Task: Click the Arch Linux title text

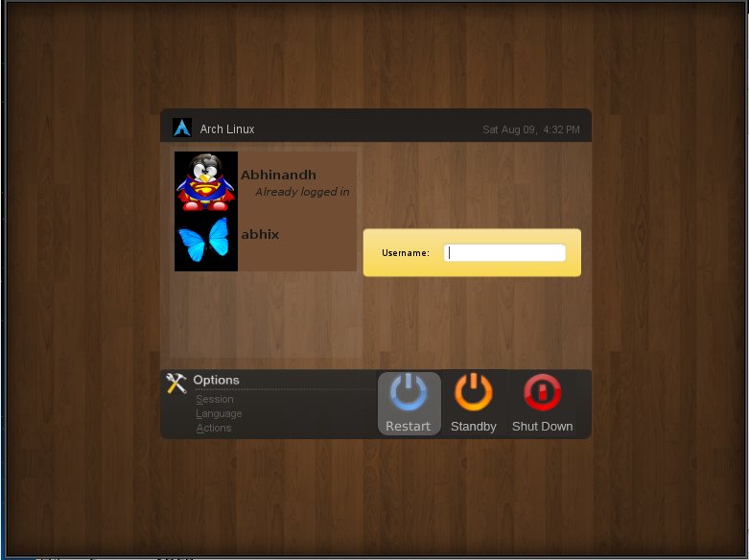Action: coord(227,129)
